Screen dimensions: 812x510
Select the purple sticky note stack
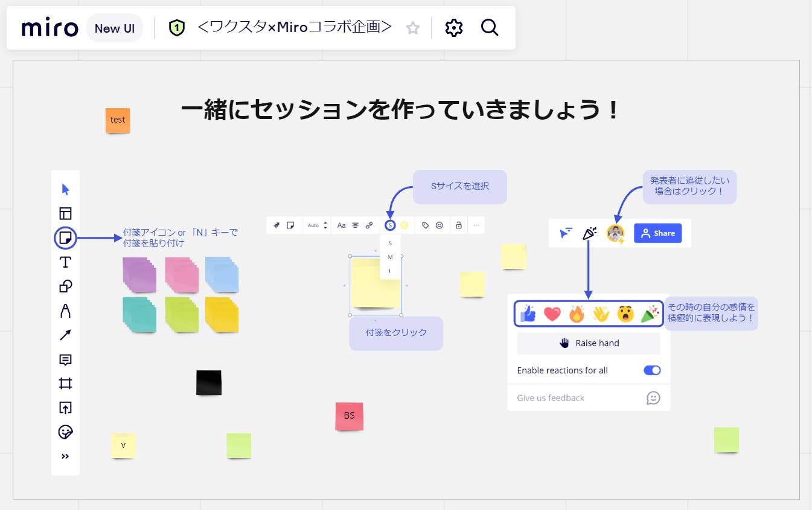tap(139, 274)
